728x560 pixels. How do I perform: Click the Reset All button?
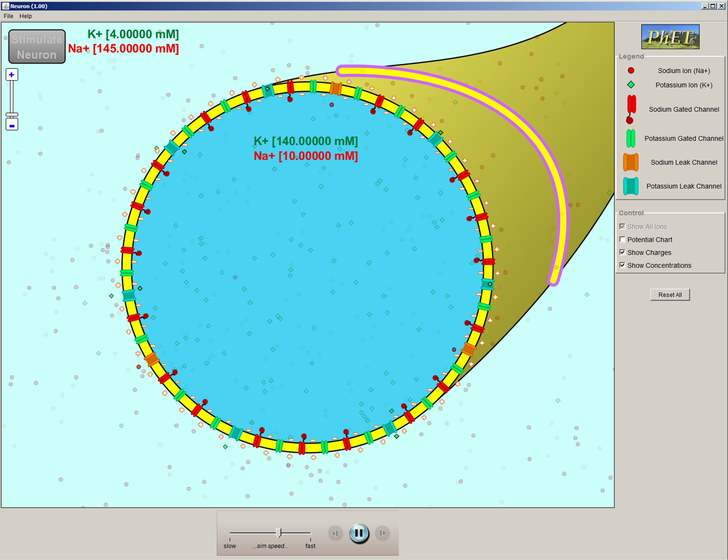coord(670,295)
